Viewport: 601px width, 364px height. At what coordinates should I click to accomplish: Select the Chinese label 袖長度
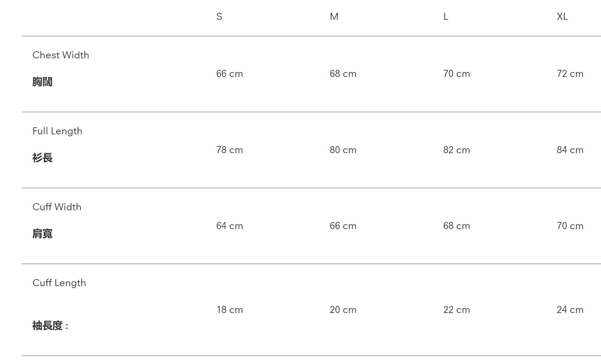coord(48,326)
